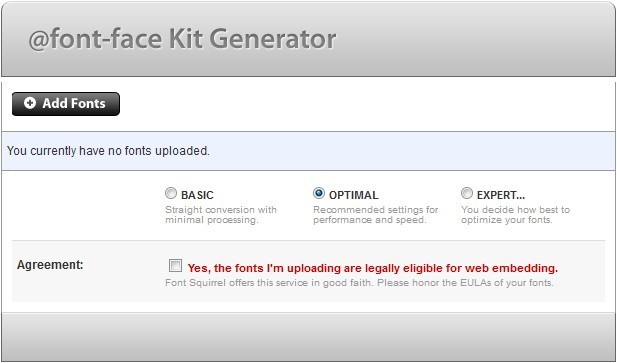
Task: Click the Font Squirrel good faith notice
Action: [x=359, y=283]
